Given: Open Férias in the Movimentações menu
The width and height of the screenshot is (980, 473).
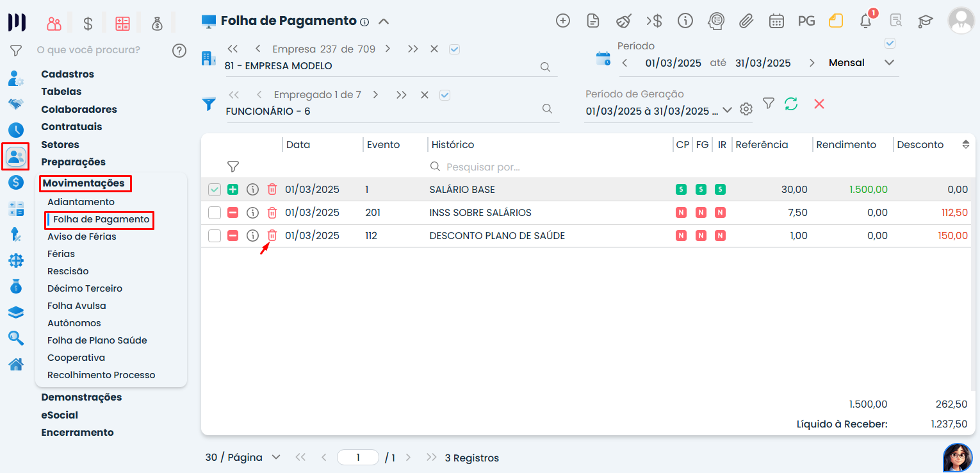Looking at the screenshot, I should click(61, 254).
